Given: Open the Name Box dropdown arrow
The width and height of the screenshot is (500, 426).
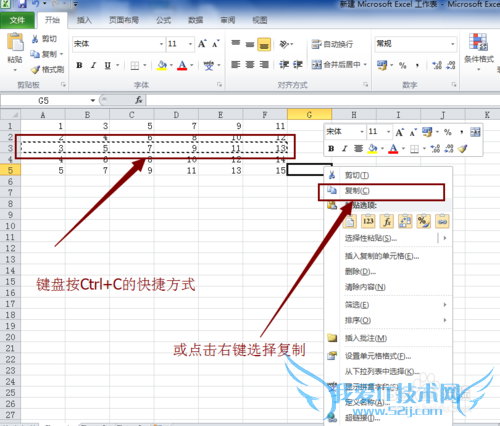Looking at the screenshot, I should pyautogui.click(x=93, y=100).
